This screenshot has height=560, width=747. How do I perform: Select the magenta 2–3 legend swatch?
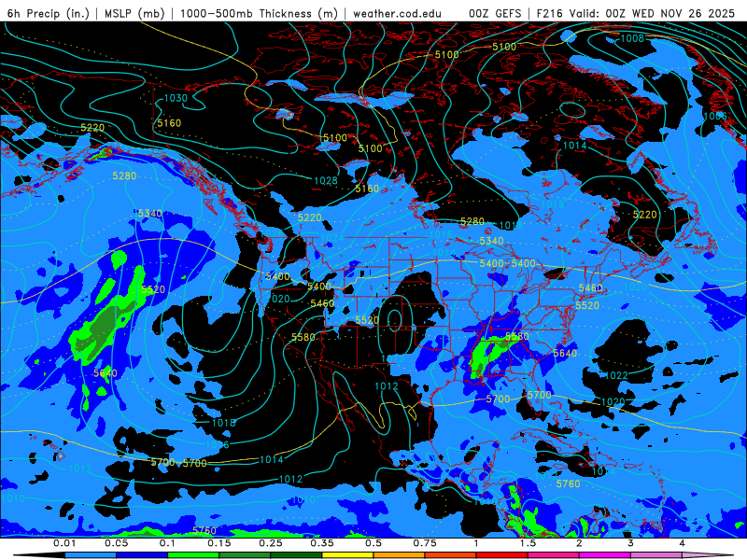605,555
